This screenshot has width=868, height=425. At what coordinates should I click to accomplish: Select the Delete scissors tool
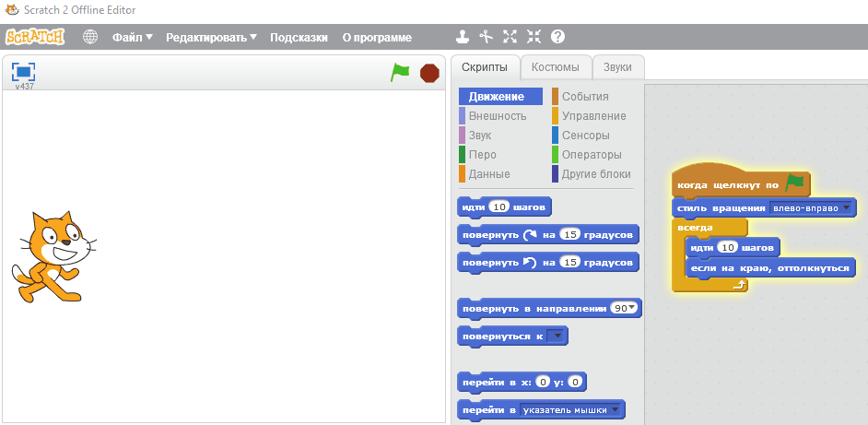click(x=487, y=38)
